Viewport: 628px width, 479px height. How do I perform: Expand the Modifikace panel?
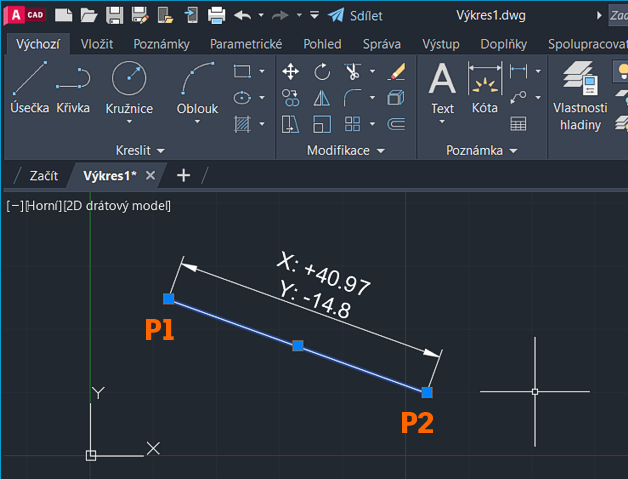coord(346,151)
